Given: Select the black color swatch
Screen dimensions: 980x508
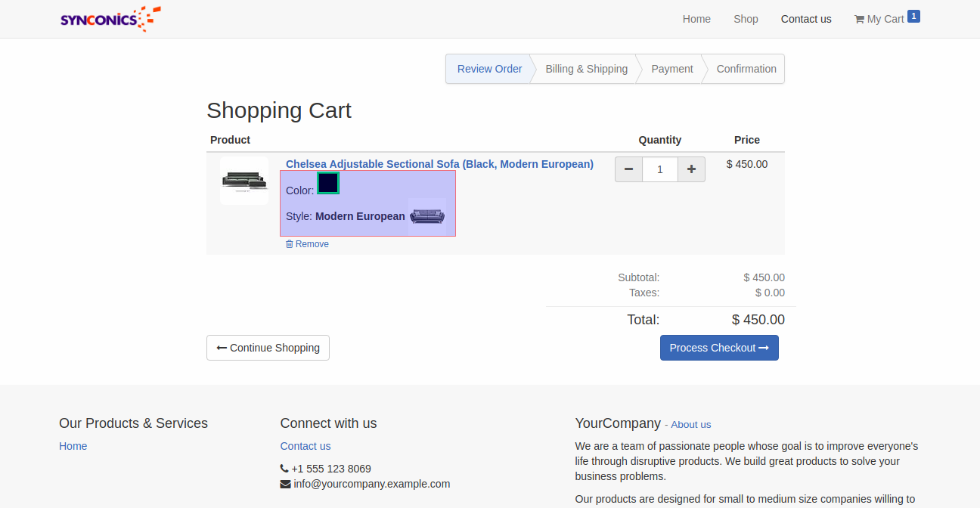Looking at the screenshot, I should coord(328,183).
